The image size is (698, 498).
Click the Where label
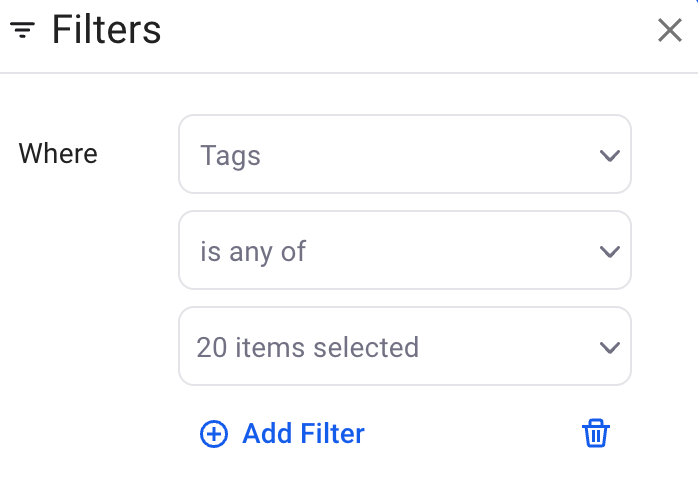click(x=58, y=154)
